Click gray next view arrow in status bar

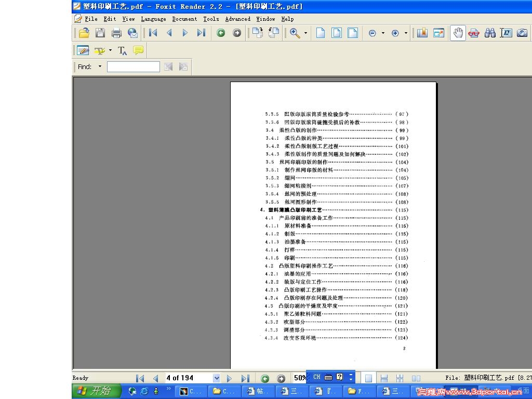point(281,378)
